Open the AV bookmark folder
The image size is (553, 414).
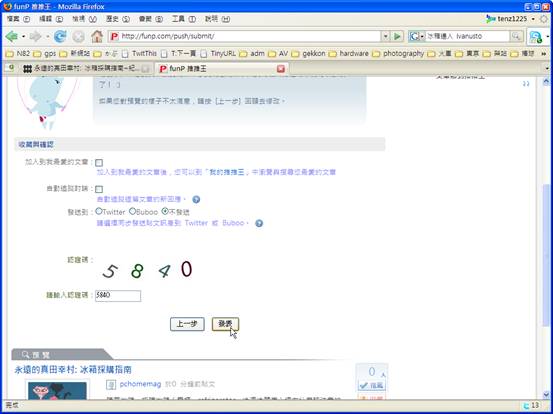279,54
